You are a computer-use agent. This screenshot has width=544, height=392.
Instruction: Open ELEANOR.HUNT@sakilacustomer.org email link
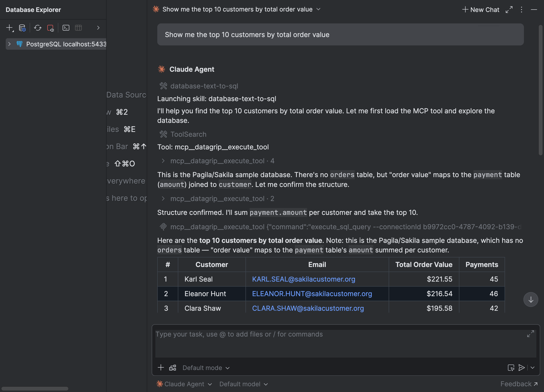tap(312, 294)
